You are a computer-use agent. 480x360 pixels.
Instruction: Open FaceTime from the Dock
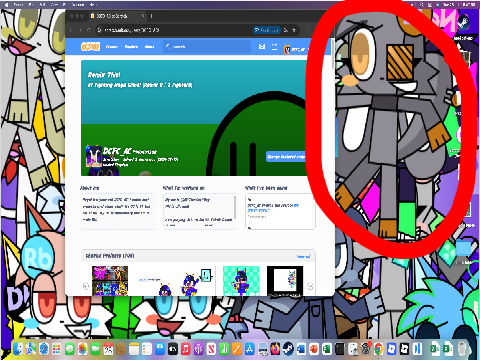[95, 349]
